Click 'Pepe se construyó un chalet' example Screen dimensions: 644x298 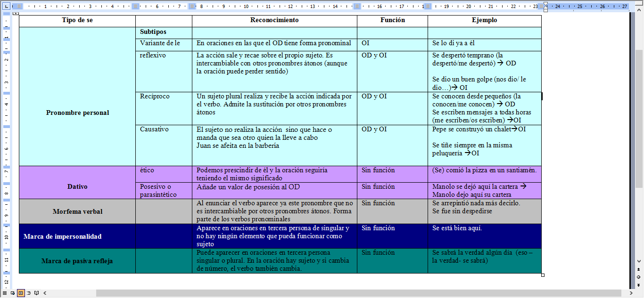[x=471, y=129]
